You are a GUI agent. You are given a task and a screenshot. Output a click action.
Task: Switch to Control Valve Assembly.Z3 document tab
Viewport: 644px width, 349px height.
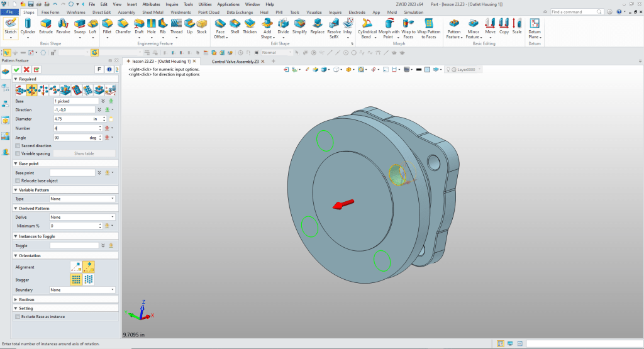[x=235, y=62]
